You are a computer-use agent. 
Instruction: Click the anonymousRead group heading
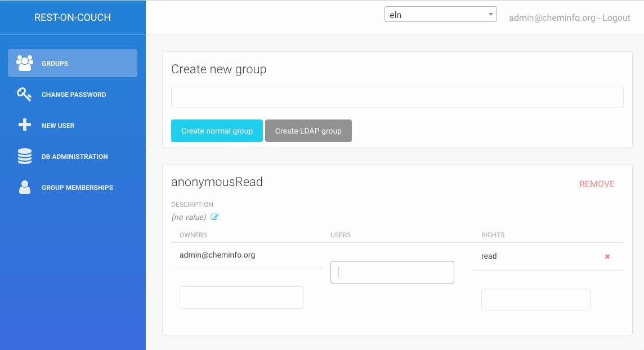(x=217, y=182)
